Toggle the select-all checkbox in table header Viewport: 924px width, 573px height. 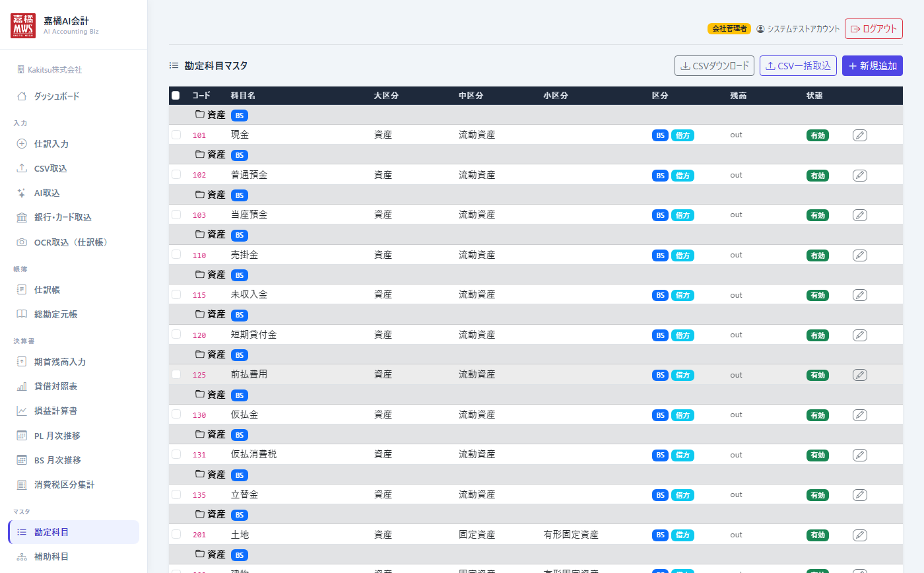point(176,95)
